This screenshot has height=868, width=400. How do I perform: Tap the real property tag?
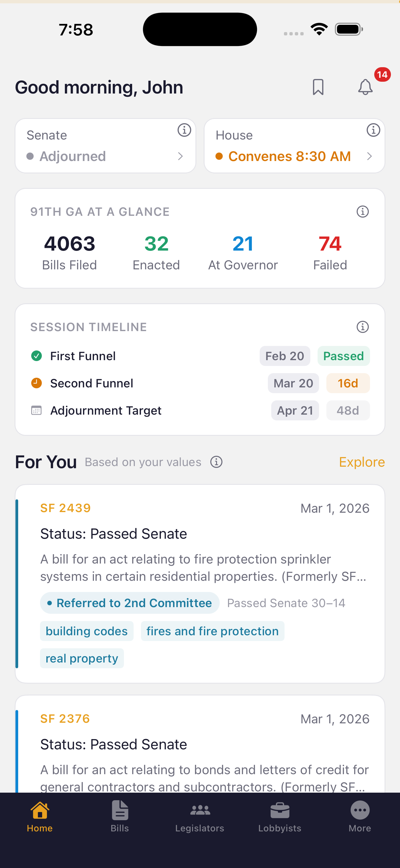[82, 658]
